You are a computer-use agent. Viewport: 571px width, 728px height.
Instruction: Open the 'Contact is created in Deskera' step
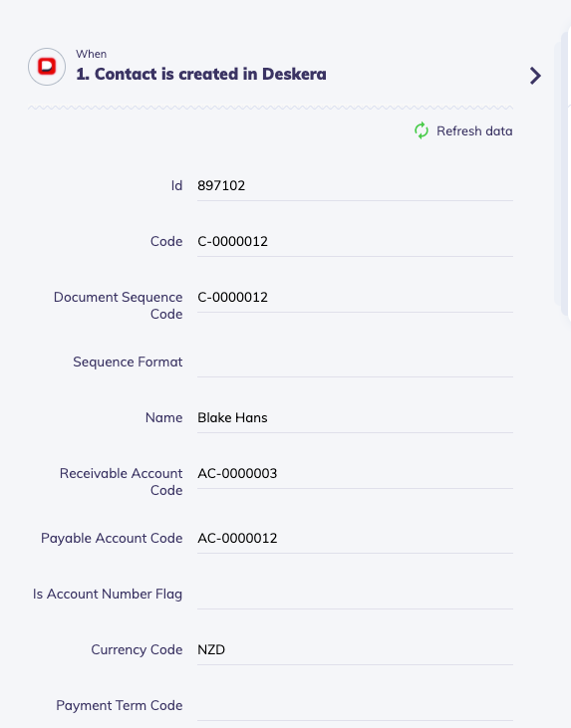pos(201,74)
